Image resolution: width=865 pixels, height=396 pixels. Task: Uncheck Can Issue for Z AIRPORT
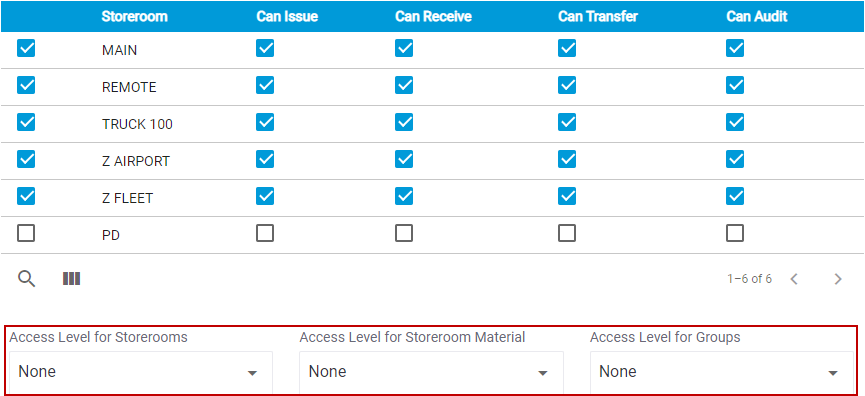coord(265,159)
